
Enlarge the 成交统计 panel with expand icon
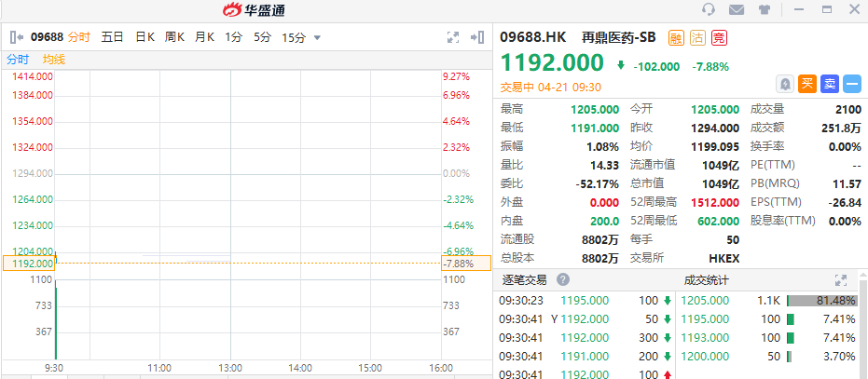point(840,279)
